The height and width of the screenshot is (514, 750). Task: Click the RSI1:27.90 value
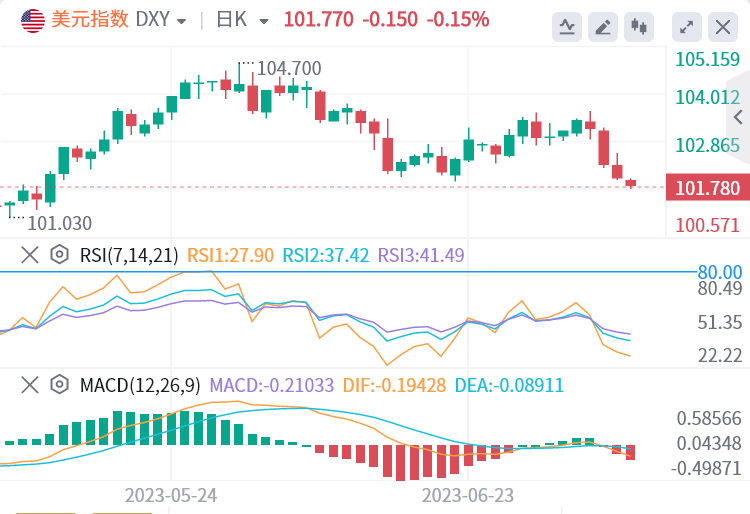point(230,255)
